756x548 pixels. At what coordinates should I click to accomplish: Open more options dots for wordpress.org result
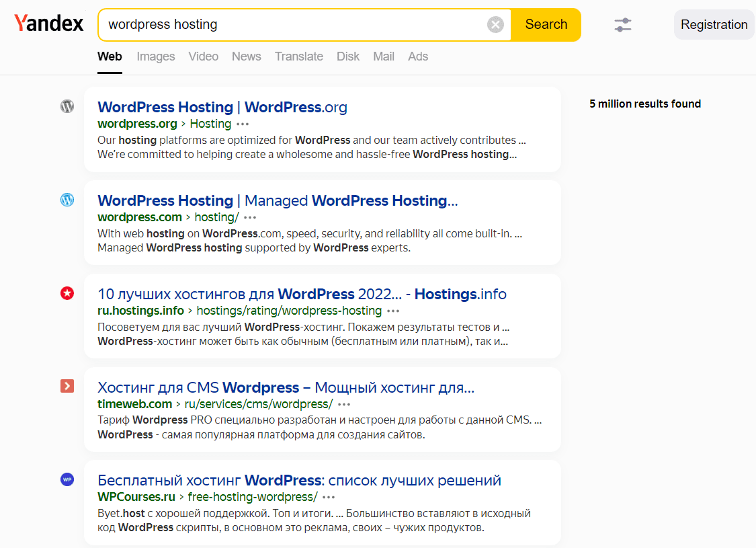coord(243,124)
